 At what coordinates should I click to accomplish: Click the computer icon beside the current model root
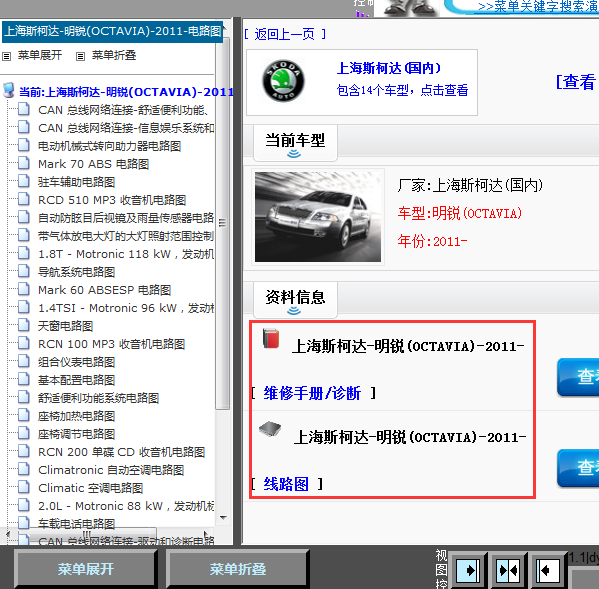click(8, 91)
